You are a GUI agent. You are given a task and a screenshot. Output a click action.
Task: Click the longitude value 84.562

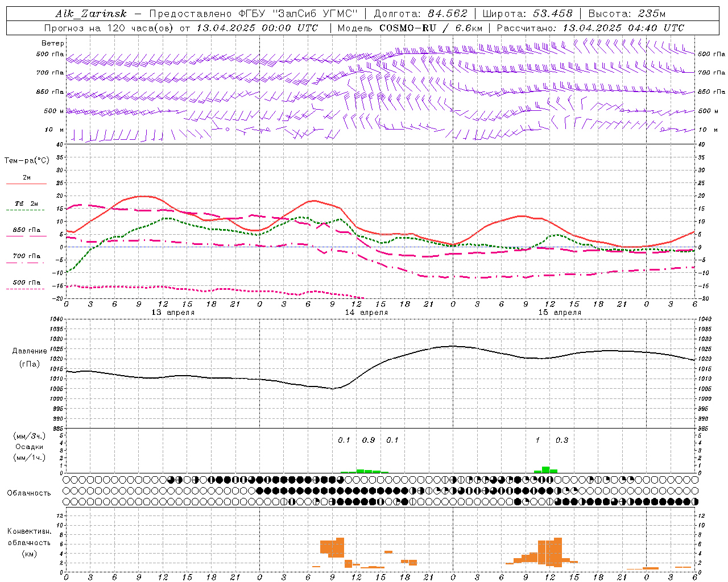point(448,14)
